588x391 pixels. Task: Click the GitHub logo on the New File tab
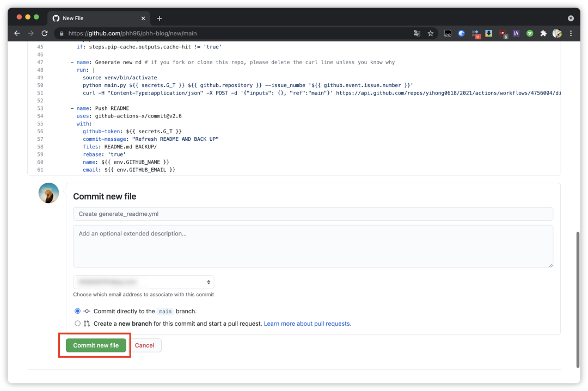tap(56, 18)
